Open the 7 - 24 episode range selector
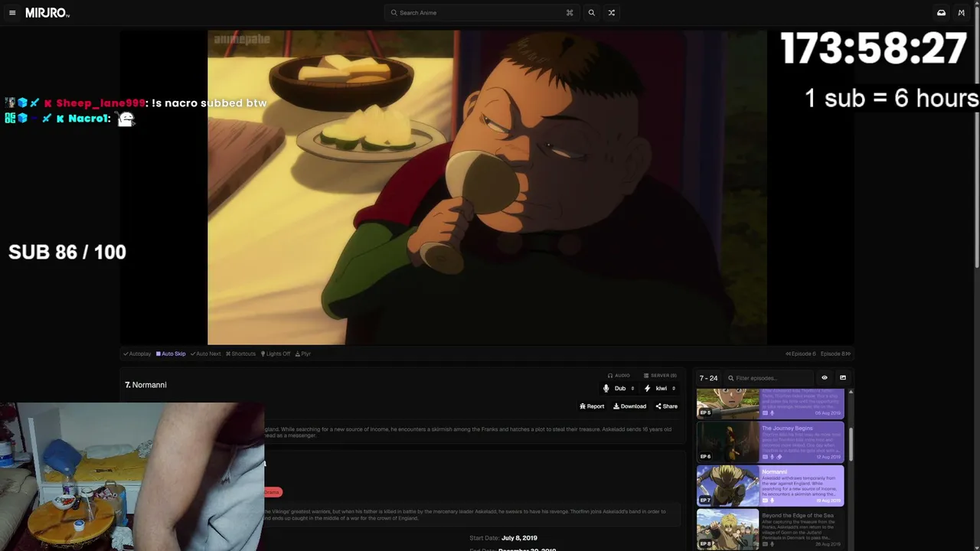980x551 pixels. click(x=708, y=378)
